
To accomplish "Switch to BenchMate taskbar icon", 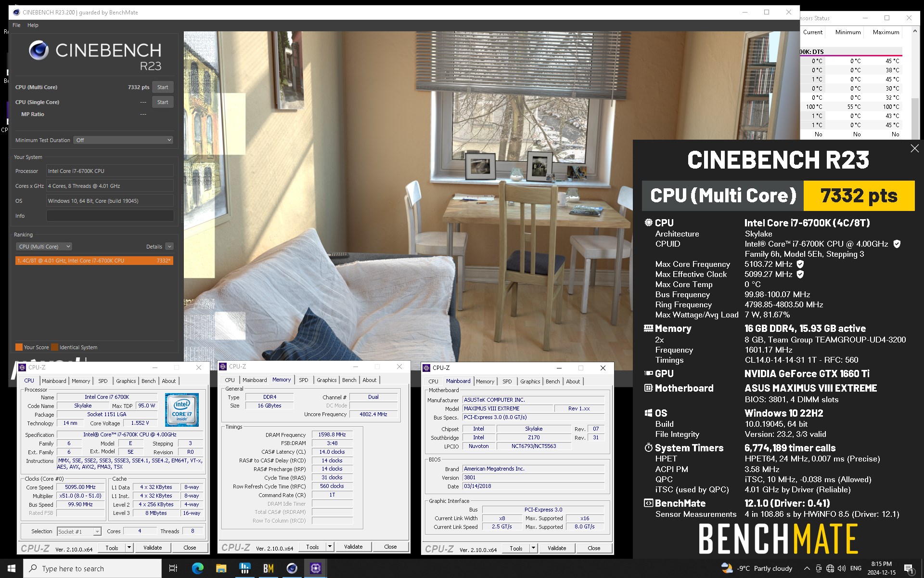I will 268,568.
